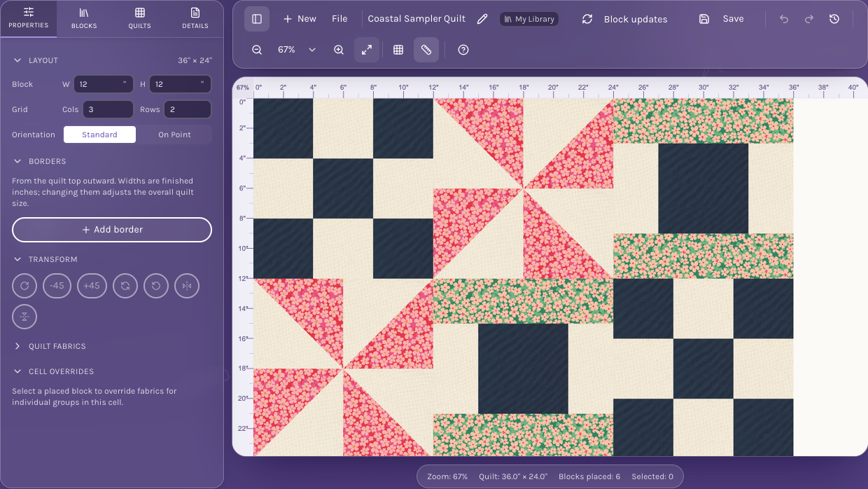The height and width of the screenshot is (489, 868).
Task: Click the Block updates label
Action: 636,20
